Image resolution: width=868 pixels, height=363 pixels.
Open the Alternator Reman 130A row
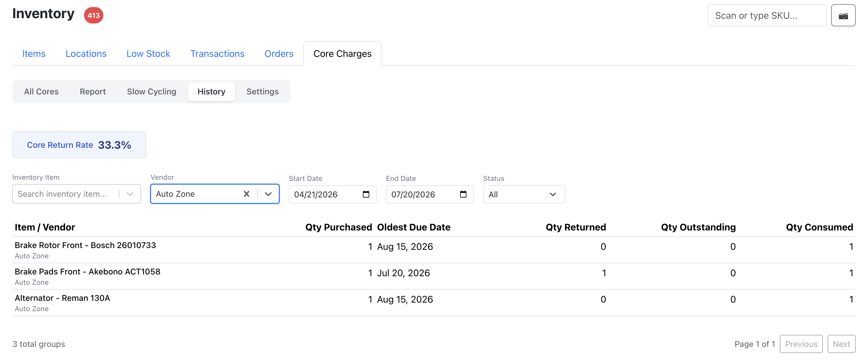tap(434, 303)
